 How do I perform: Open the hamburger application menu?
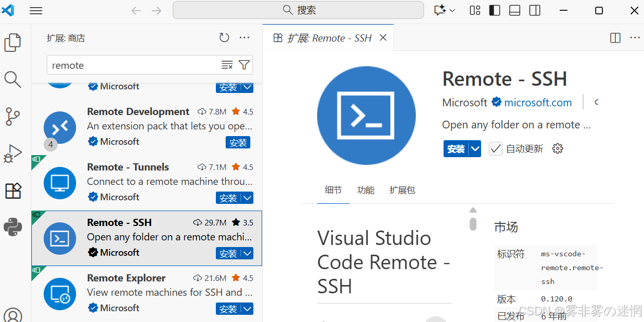(x=36, y=11)
